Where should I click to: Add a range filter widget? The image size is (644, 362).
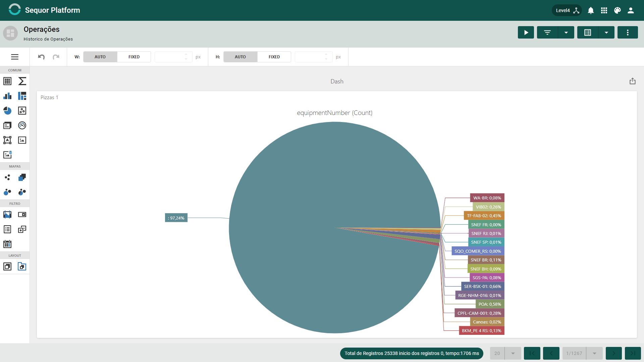(x=7, y=215)
